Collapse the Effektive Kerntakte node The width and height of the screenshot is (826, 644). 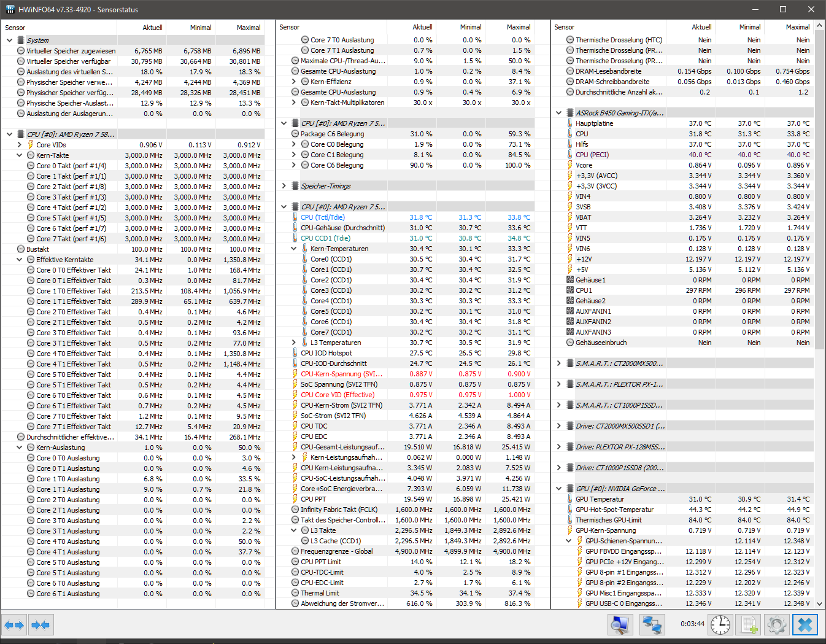pos(20,260)
